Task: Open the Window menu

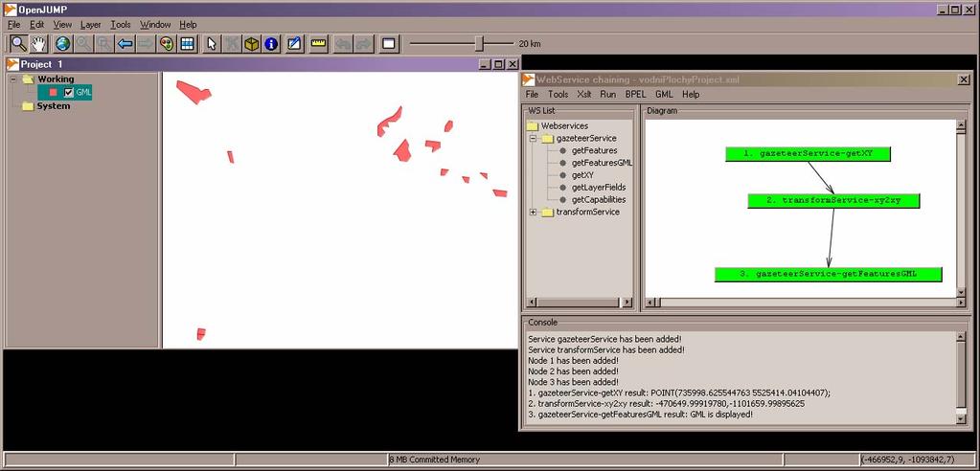Action: [x=155, y=24]
